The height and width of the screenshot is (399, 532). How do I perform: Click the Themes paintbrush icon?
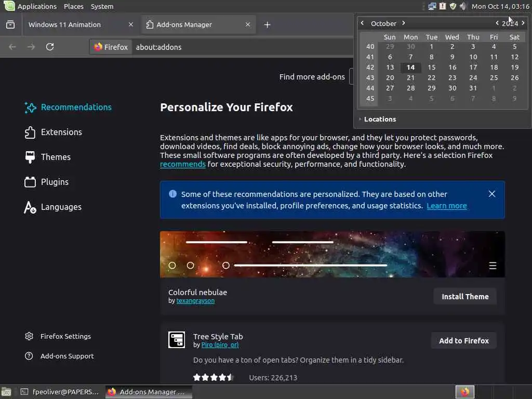30,157
